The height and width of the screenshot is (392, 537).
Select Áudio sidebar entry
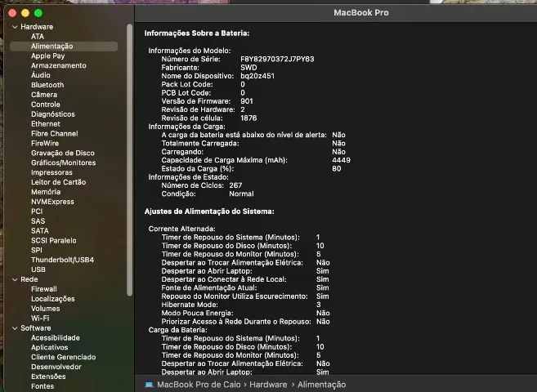[40, 75]
